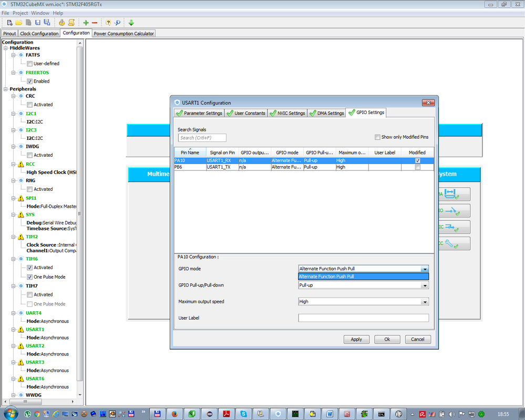Click the FREERTOS node icon

click(21, 73)
